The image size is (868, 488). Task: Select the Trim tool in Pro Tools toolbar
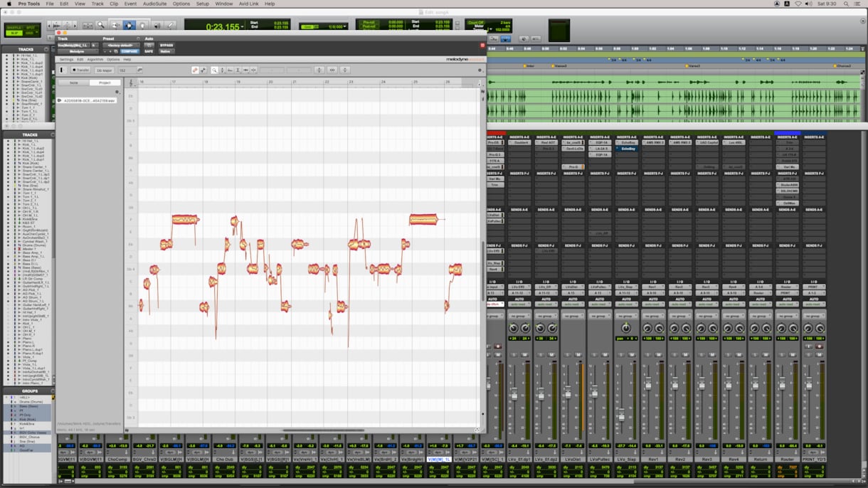pyautogui.click(x=115, y=26)
